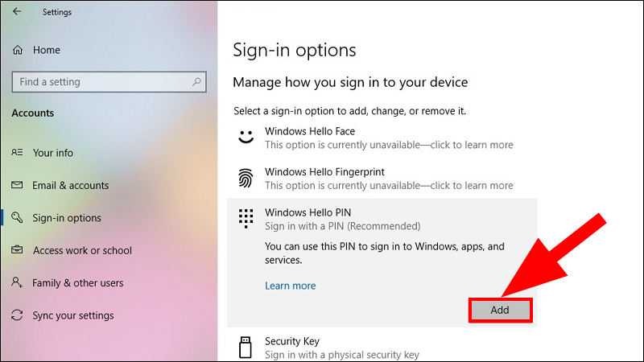Viewport: 644px width, 362px height.
Task: Expand the Security Key sign-in option
Action: [292, 341]
